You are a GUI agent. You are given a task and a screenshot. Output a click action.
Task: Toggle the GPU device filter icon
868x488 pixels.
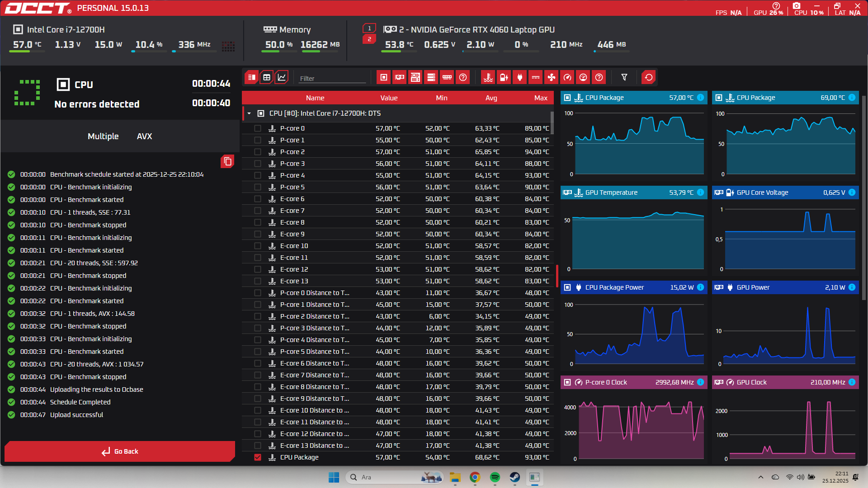point(400,77)
